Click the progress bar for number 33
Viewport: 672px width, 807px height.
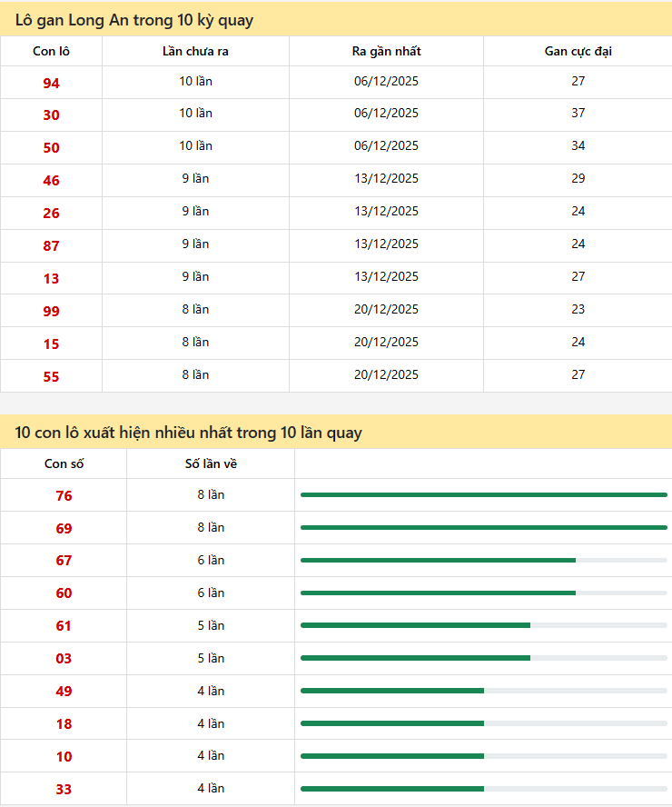483,788
